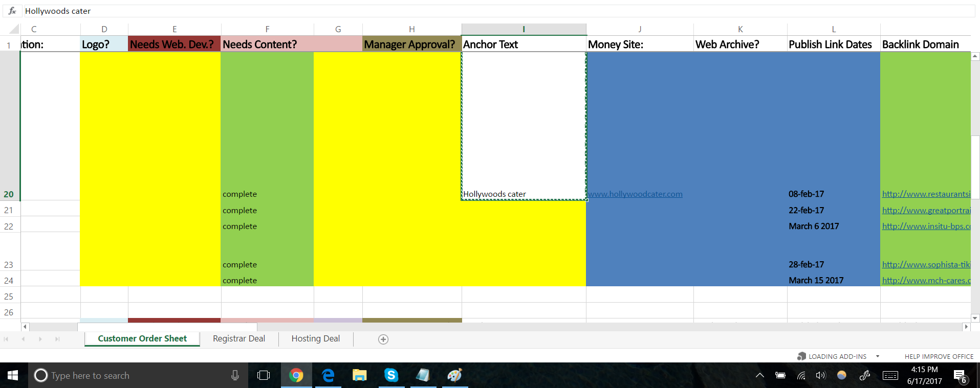Click Help Improve Office in status bar

[939, 356]
